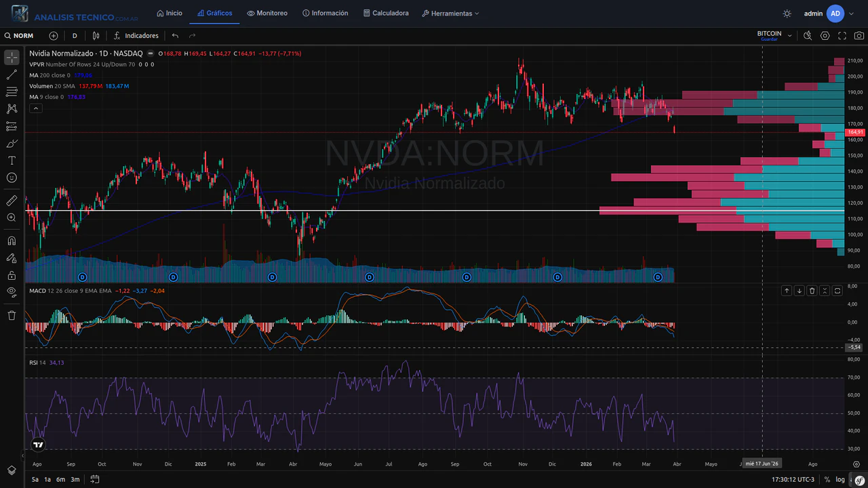This screenshot has width=868, height=488.
Task: Switch to the Gráficos tab
Action: coord(215,13)
